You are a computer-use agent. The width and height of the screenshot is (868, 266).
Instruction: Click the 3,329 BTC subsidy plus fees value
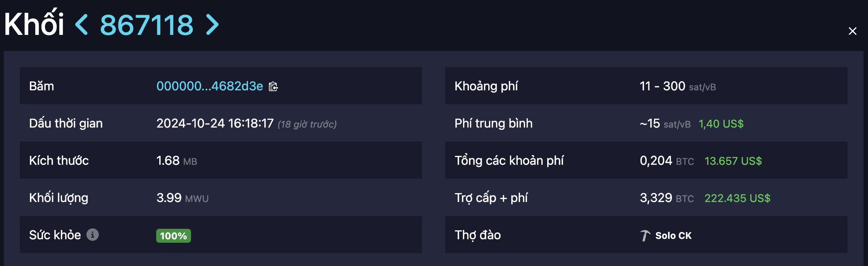(x=667, y=198)
